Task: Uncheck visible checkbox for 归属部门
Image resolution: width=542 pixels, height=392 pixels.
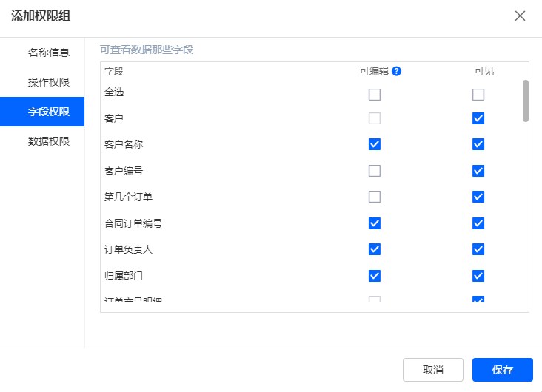Action: click(478, 276)
